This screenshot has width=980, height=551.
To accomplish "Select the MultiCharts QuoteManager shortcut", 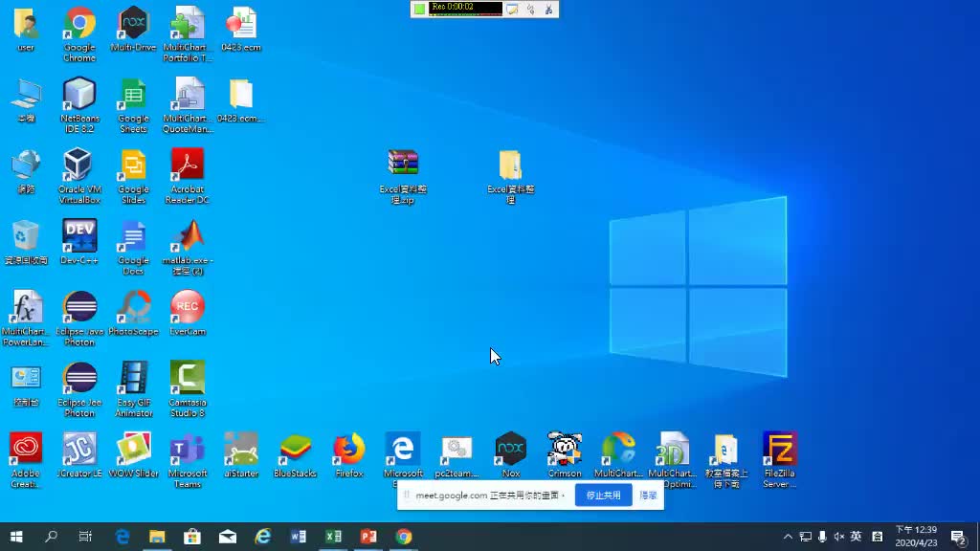I will pyautogui.click(x=188, y=105).
